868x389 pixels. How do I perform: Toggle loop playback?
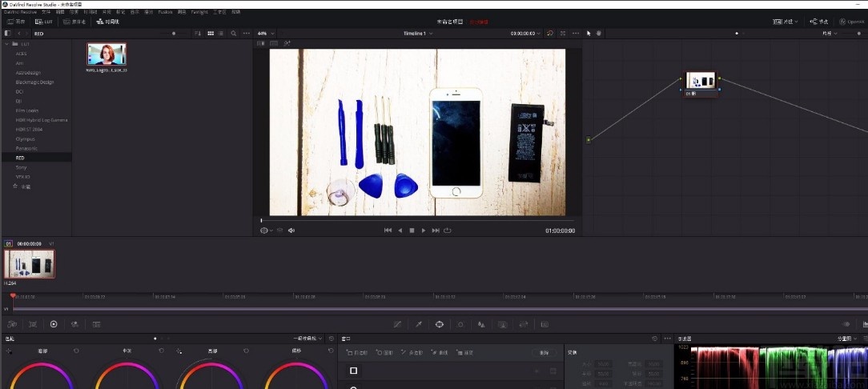click(448, 231)
